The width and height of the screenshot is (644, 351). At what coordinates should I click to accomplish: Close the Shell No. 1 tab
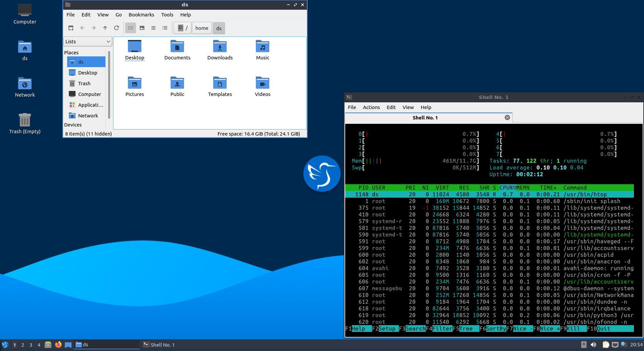[x=507, y=117]
